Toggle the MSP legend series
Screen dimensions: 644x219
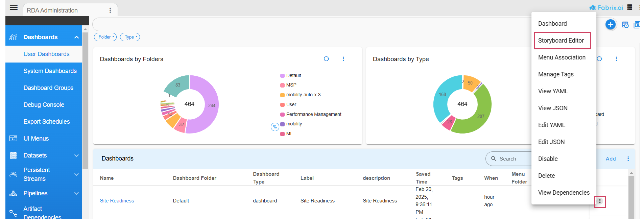pos(291,85)
